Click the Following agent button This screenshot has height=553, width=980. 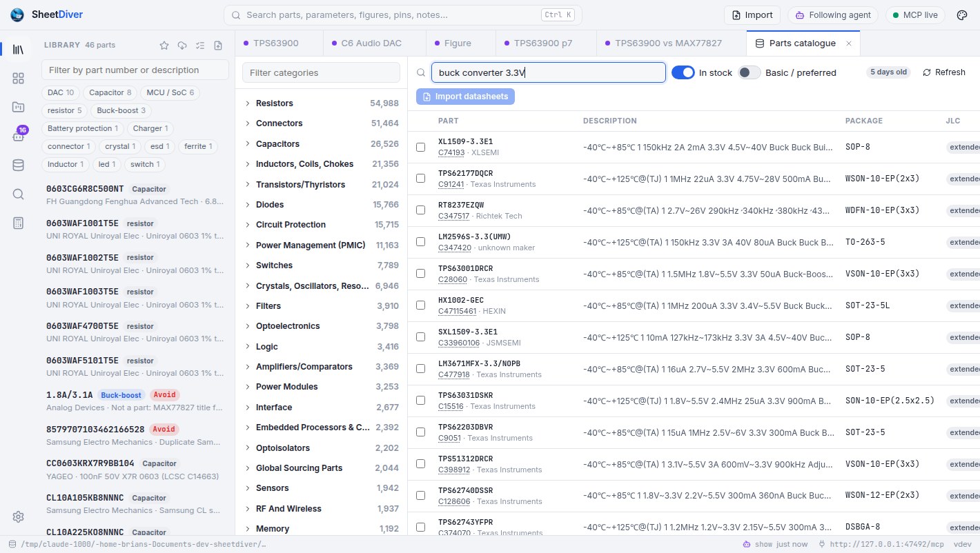point(832,15)
